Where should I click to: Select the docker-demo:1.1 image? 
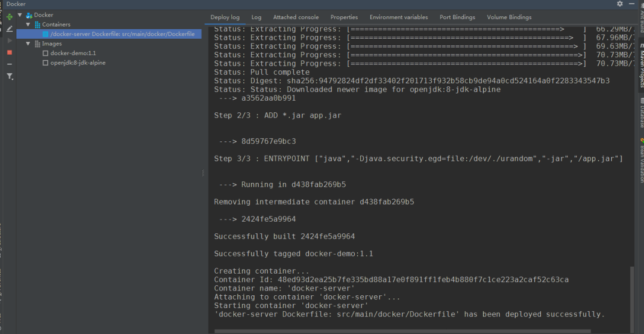tap(73, 53)
